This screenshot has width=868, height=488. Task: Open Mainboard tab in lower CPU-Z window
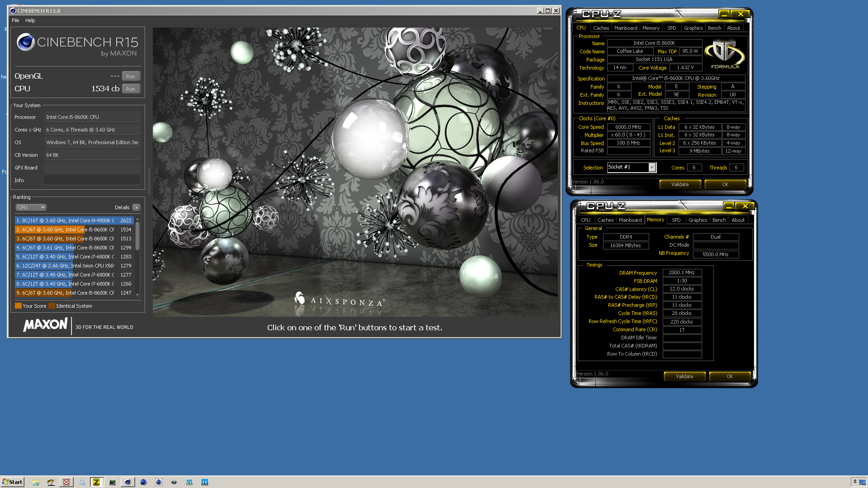tap(630, 220)
